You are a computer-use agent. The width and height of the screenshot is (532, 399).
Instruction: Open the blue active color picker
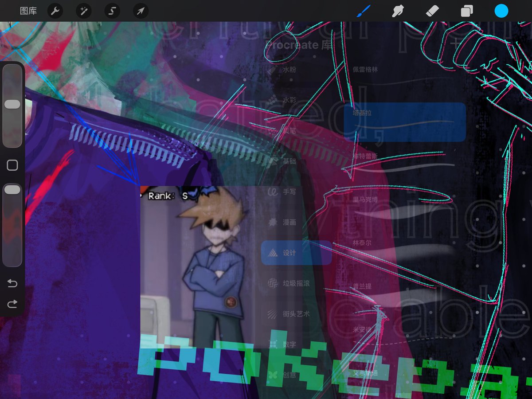coord(501,11)
